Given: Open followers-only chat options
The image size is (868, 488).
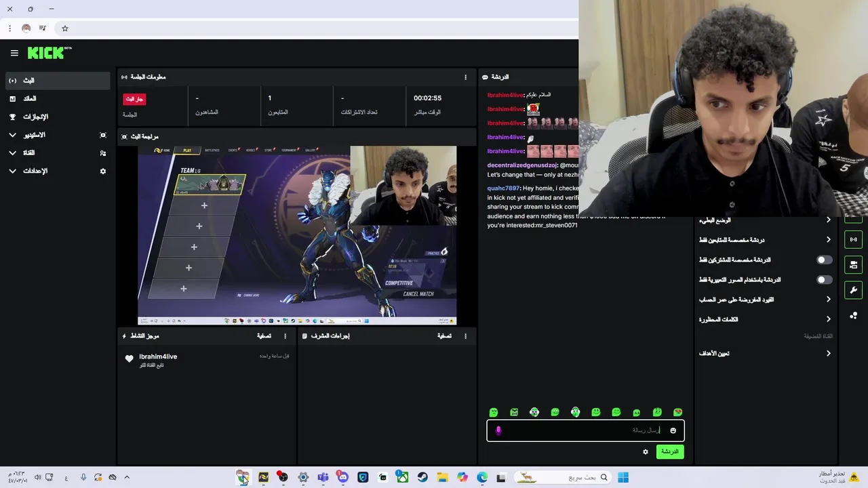Looking at the screenshot, I should tap(765, 240).
